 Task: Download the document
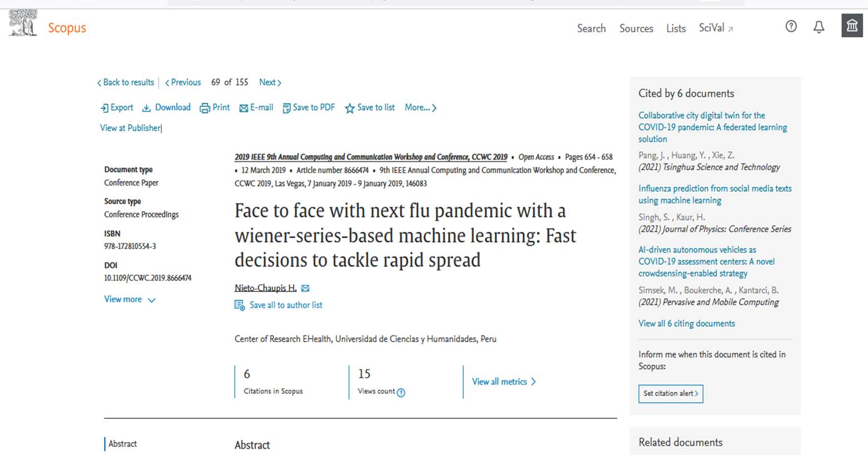coord(166,107)
